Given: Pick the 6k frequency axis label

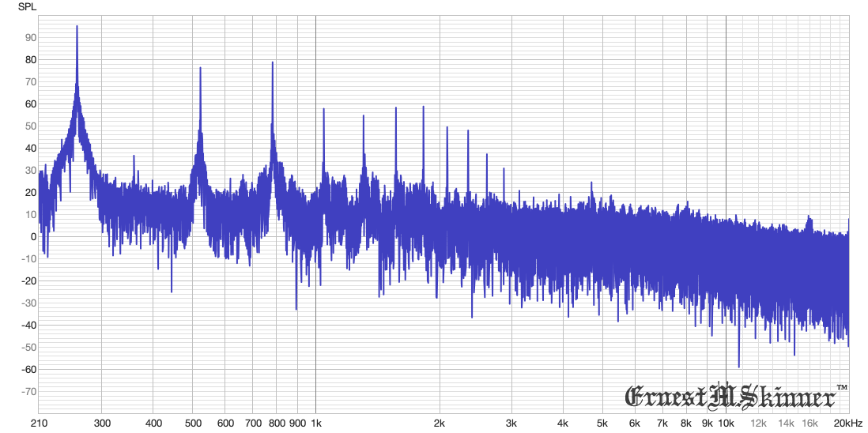Looking at the screenshot, I should 636,423.
